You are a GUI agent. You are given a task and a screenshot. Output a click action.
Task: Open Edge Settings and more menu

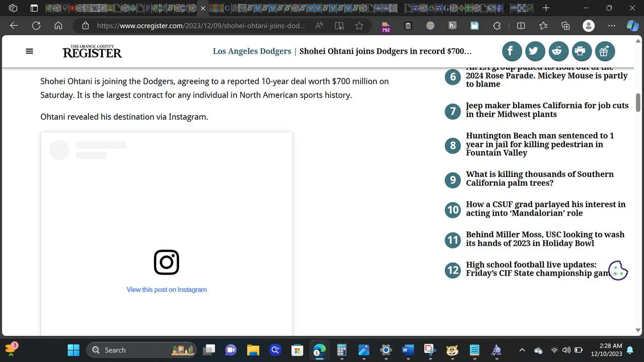click(611, 26)
